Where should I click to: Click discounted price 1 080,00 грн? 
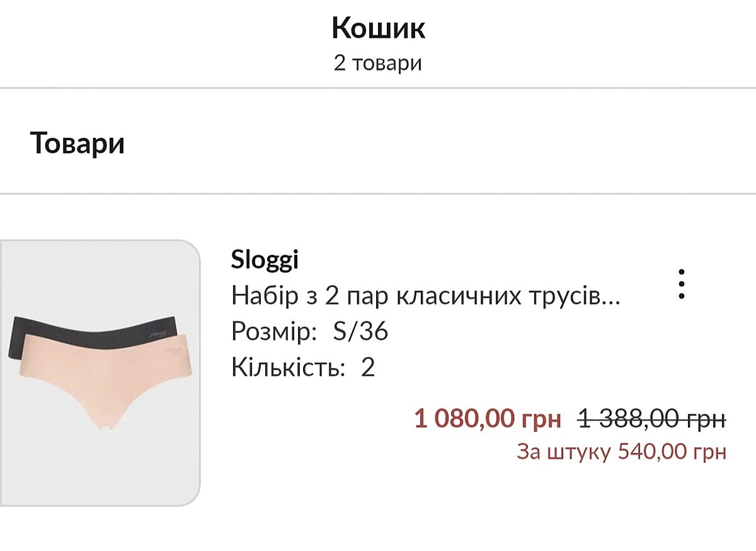click(x=487, y=418)
